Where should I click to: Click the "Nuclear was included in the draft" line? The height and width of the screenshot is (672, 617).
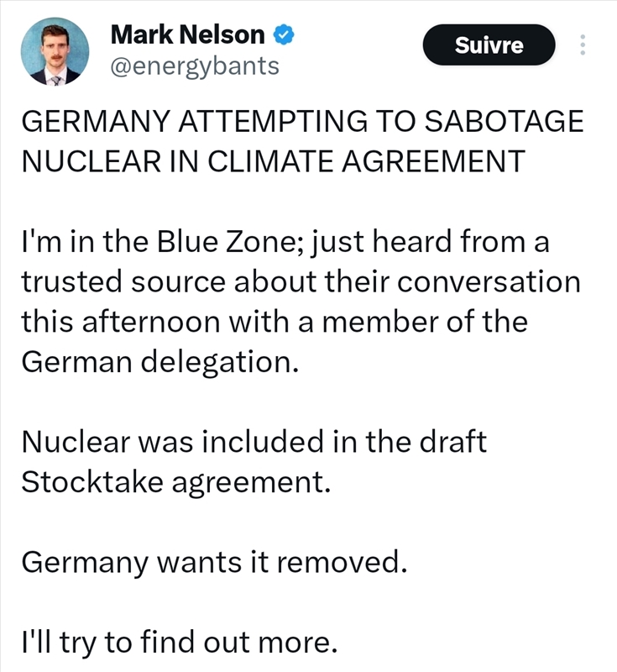pyautogui.click(x=254, y=442)
